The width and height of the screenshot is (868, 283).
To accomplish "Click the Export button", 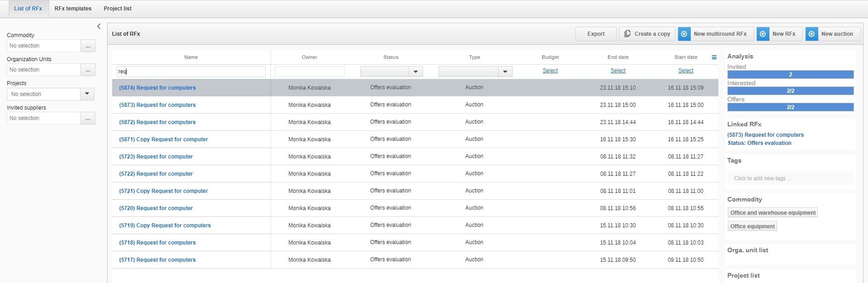I will 595,34.
